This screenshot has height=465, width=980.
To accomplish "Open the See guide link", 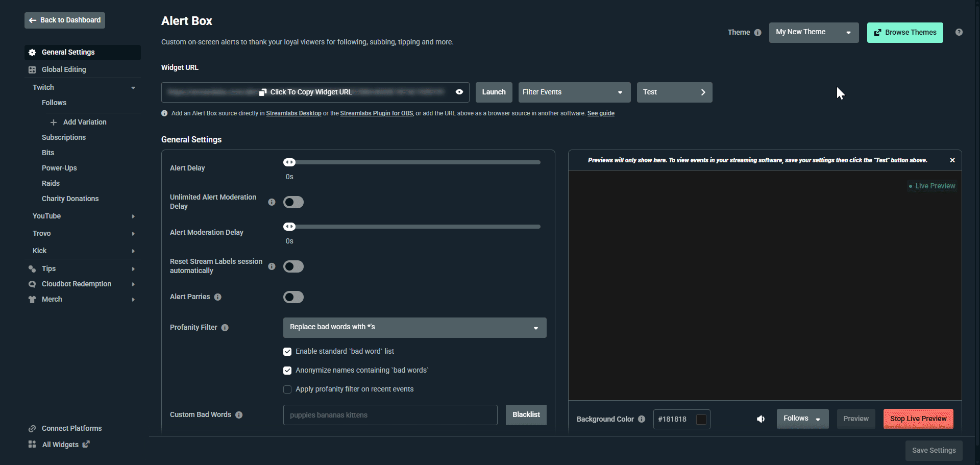I will (x=601, y=114).
